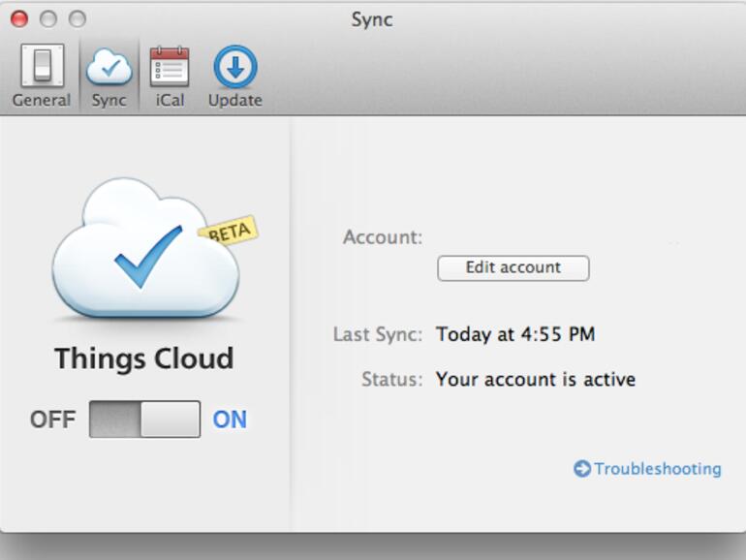Open the Troubleshooting link
The width and height of the screenshot is (746, 560).
(x=657, y=469)
